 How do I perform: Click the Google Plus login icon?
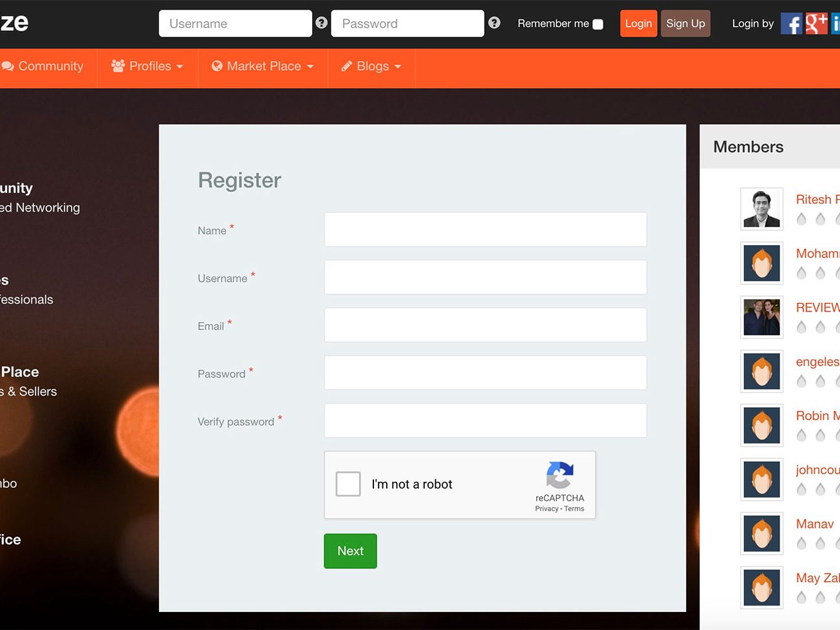[x=816, y=24]
